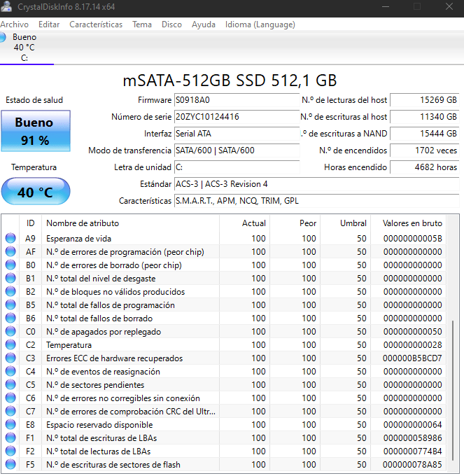The image size is (464, 476).
Task: Click the 40 °C temperature button
Action: (35, 192)
